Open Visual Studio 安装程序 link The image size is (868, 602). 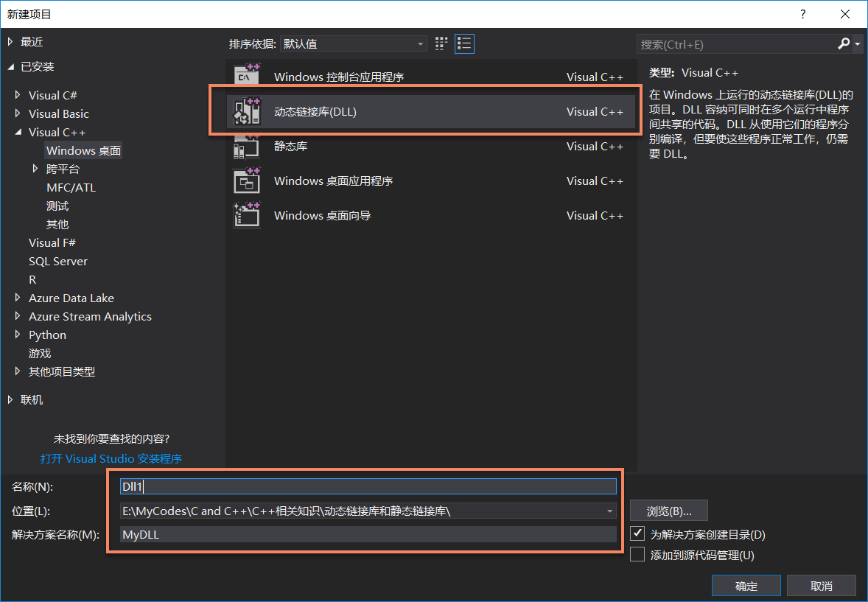(111, 458)
